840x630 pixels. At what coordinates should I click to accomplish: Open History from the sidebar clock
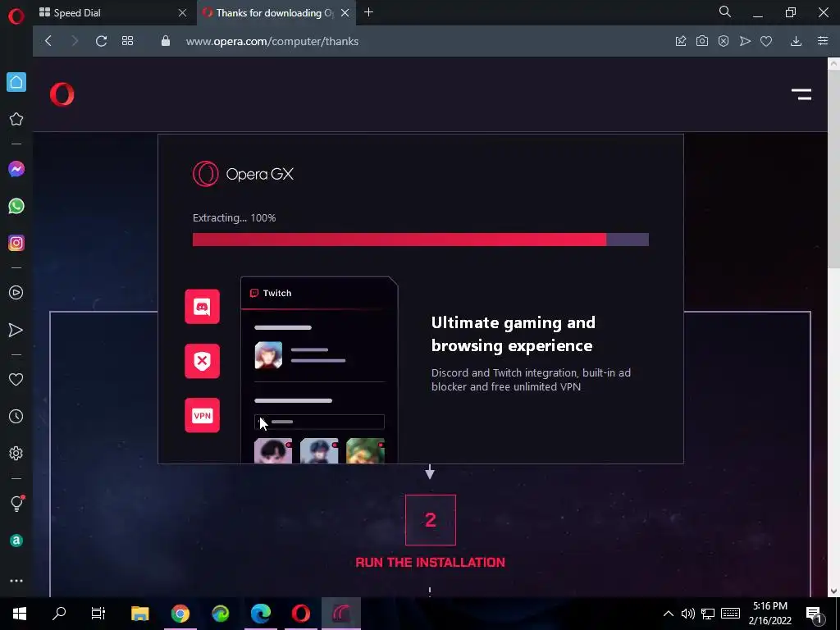pos(16,417)
